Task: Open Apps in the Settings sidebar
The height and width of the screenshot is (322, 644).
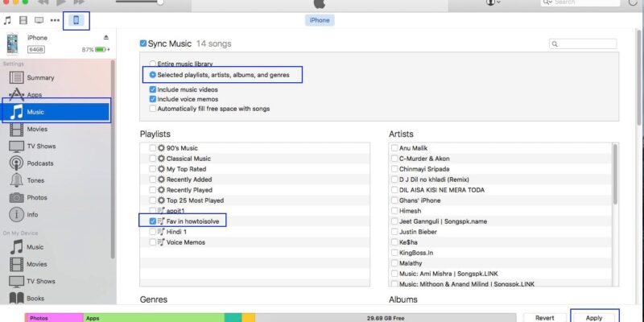Action: (35, 94)
